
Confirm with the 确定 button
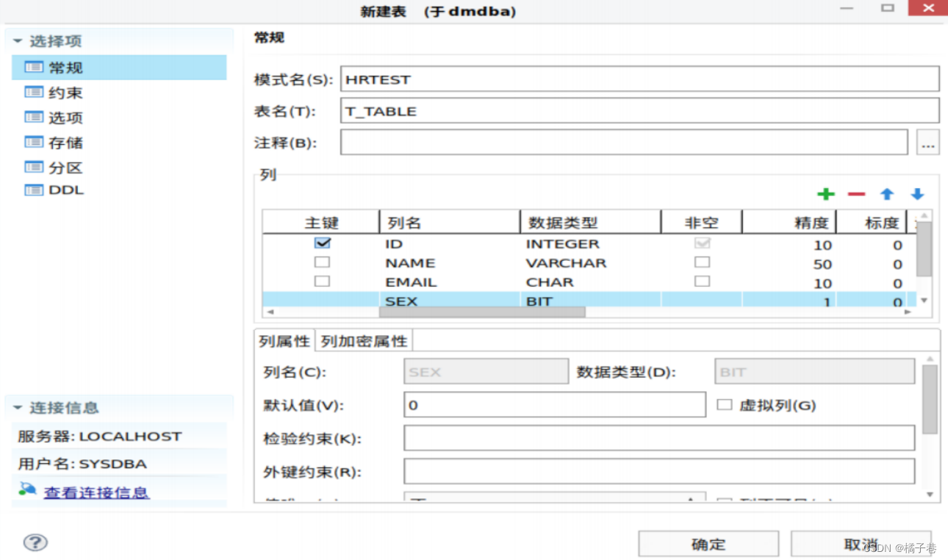click(x=708, y=544)
